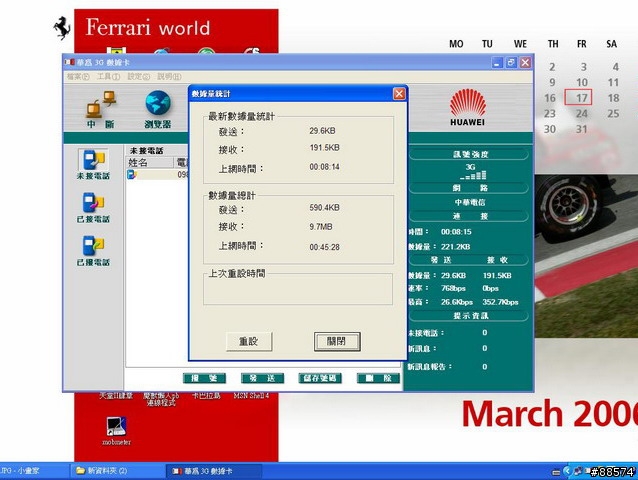Open the 新資料夾 (2) taskbar button
The height and width of the screenshot is (480, 638).
(x=118, y=471)
